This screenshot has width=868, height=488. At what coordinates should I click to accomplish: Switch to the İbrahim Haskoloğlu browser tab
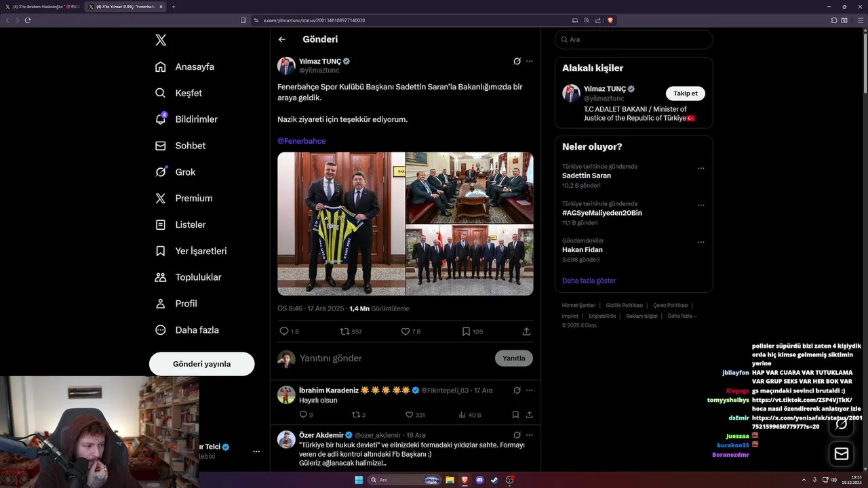point(43,7)
